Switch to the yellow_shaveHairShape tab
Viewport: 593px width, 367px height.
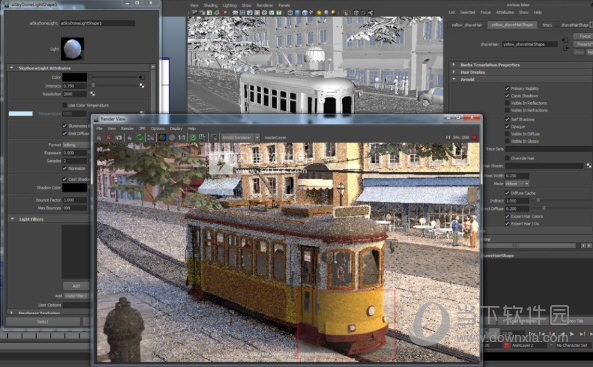pyautogui.click(x=512, y=25)
